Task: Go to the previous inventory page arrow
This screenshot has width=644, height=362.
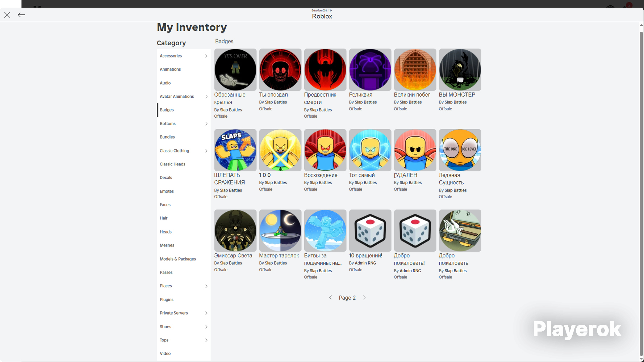Action: point(330,298)
